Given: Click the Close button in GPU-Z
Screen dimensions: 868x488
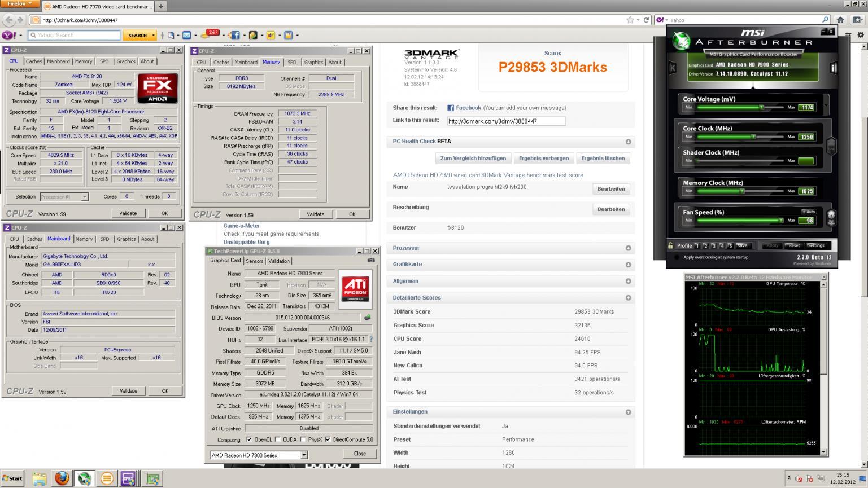Looking at the screenshot, I should pos(360,454).
